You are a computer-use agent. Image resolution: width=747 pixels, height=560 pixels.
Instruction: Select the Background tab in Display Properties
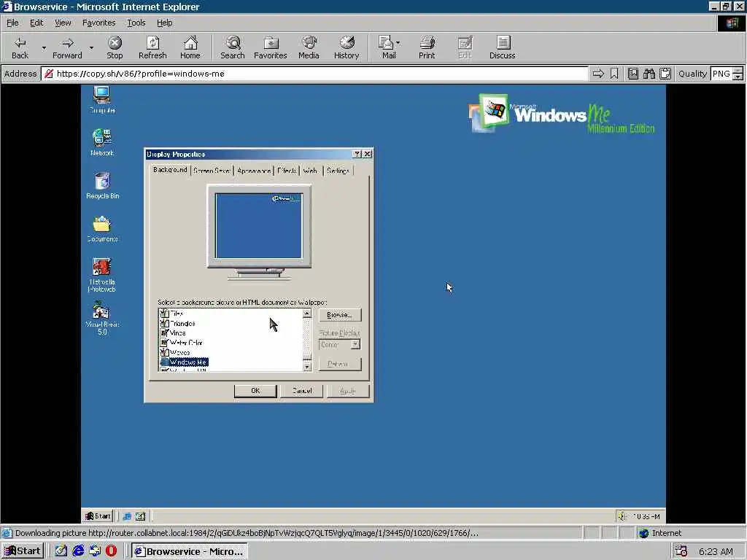click(x=170, y=170)
